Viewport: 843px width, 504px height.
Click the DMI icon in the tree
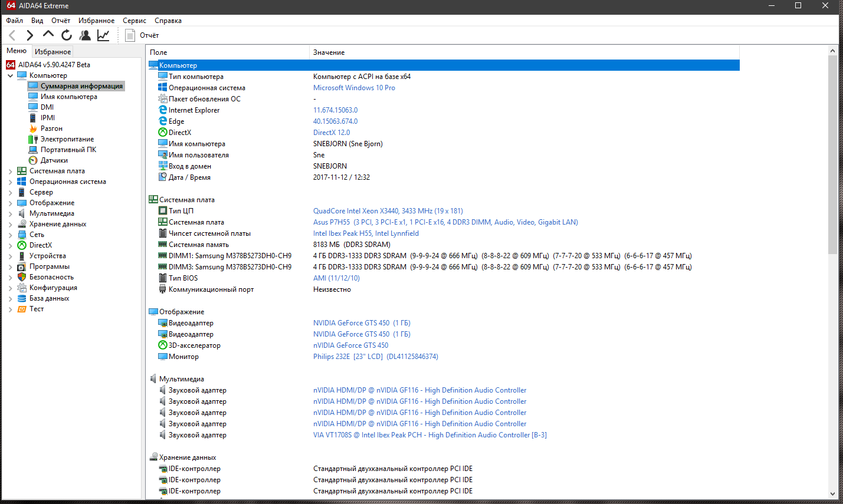[x=33, y=107]
